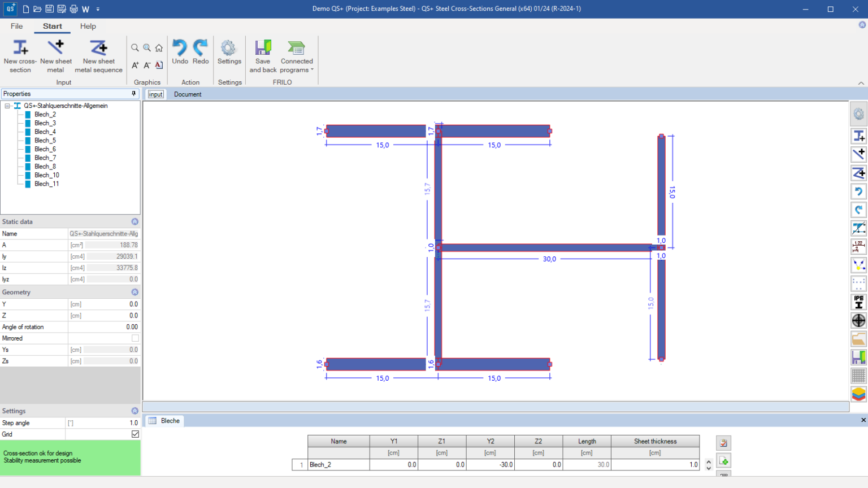Click the increase font size A+ icon
Viewport: 868px width, 488px height.
pos(135,65)
